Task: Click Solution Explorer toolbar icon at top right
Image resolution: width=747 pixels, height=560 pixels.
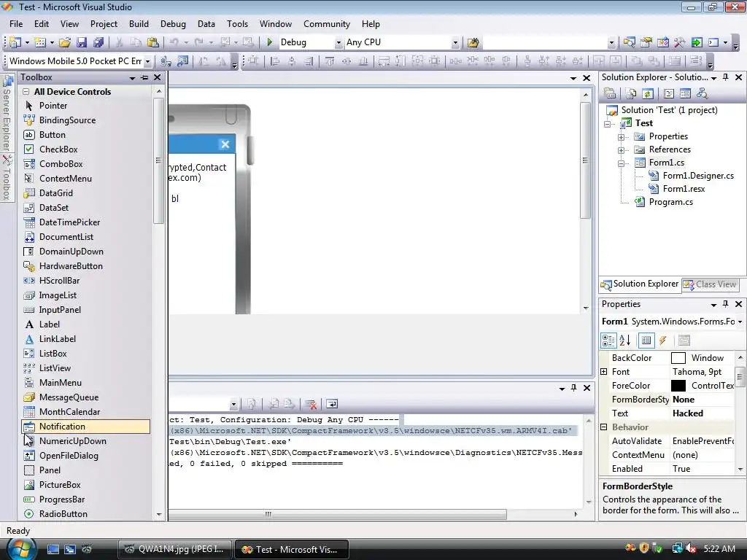Action: point(629,42)
